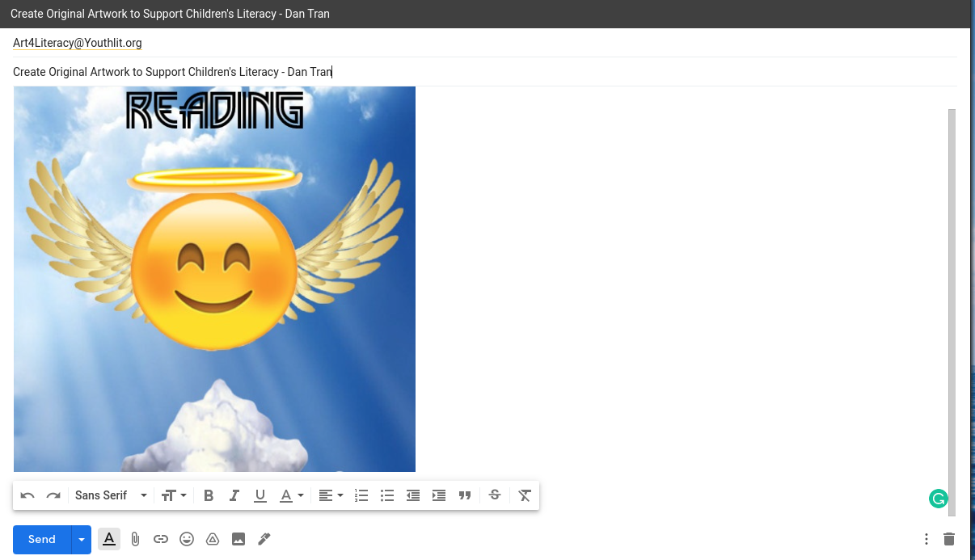Open the text size menu
Viewport: 975px width, 560px height.
coord(174,495)
